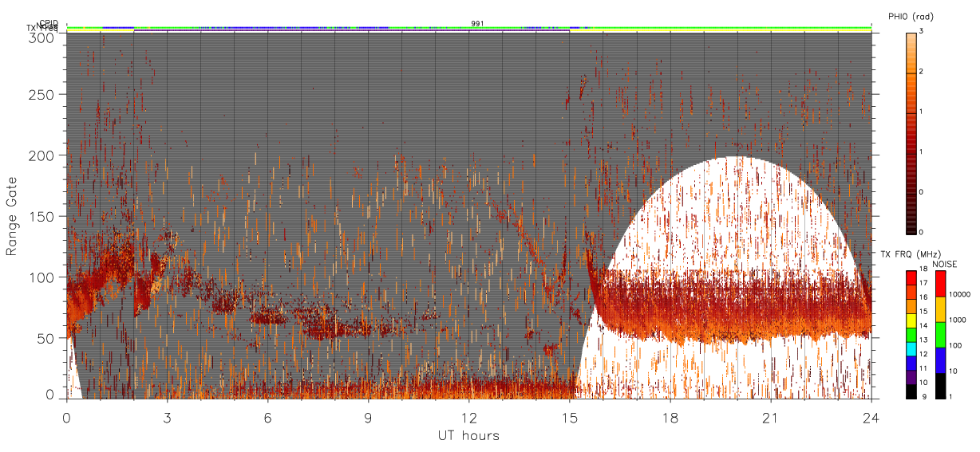980x452 pixels.
Task: Pick the cyan 12–13 MHz TX FRQ swatch
Action: click(911, 349)
